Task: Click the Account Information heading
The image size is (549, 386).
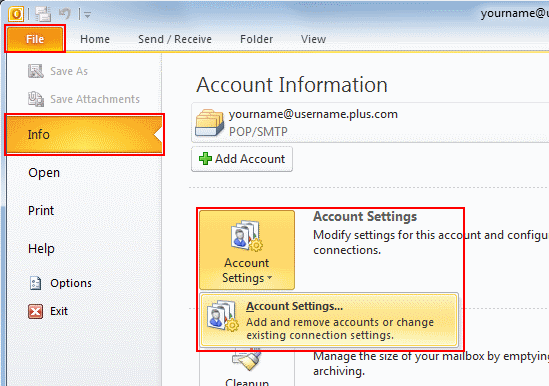Action: [x=292, y=85]
